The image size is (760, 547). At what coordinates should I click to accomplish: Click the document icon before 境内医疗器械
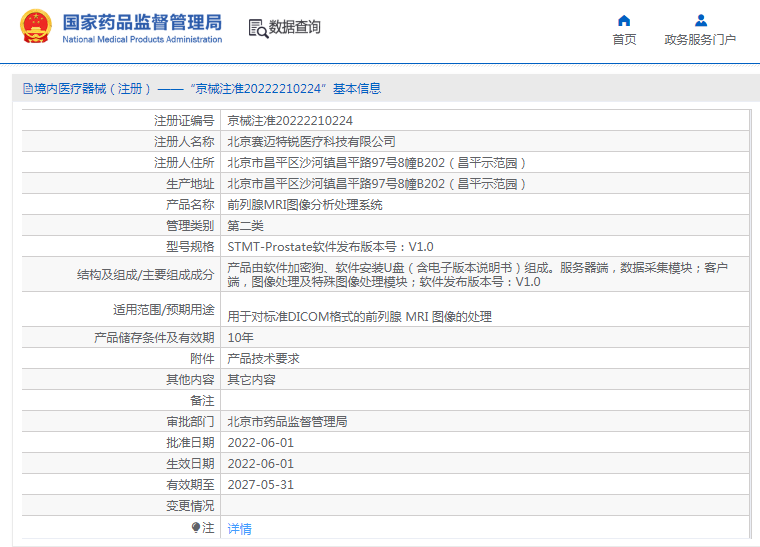pos(28,89)
